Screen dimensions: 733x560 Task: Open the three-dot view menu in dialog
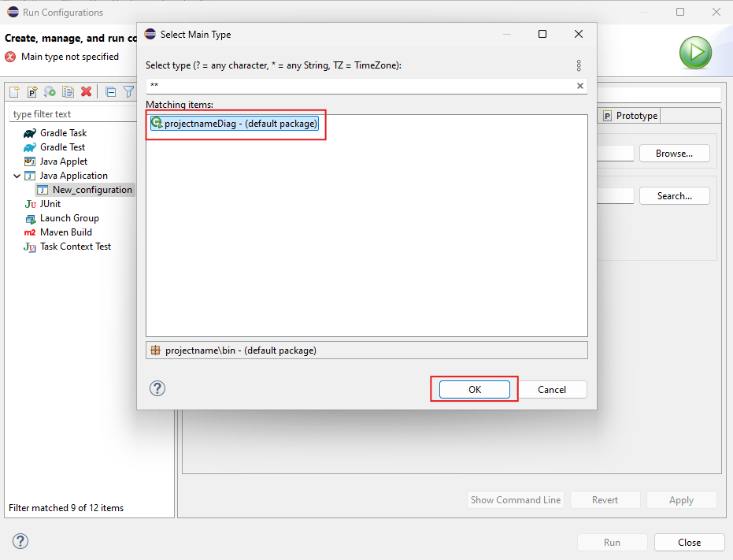[x=579, y=65]
